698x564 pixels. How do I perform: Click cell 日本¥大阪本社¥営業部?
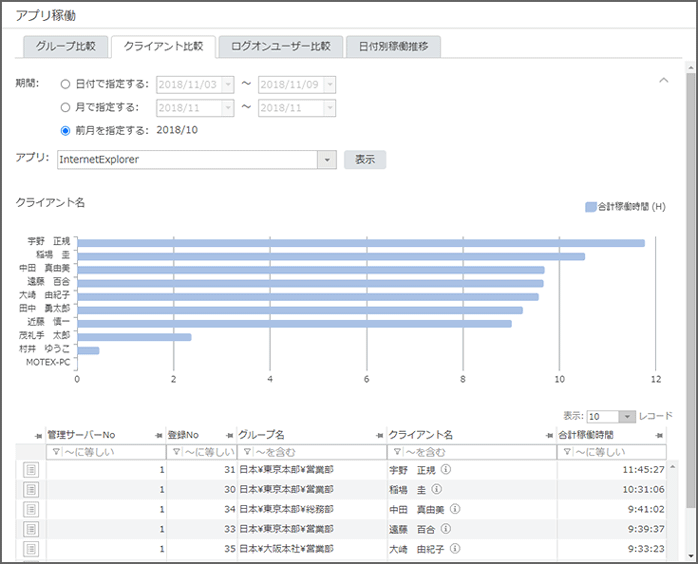pos(286,549)
